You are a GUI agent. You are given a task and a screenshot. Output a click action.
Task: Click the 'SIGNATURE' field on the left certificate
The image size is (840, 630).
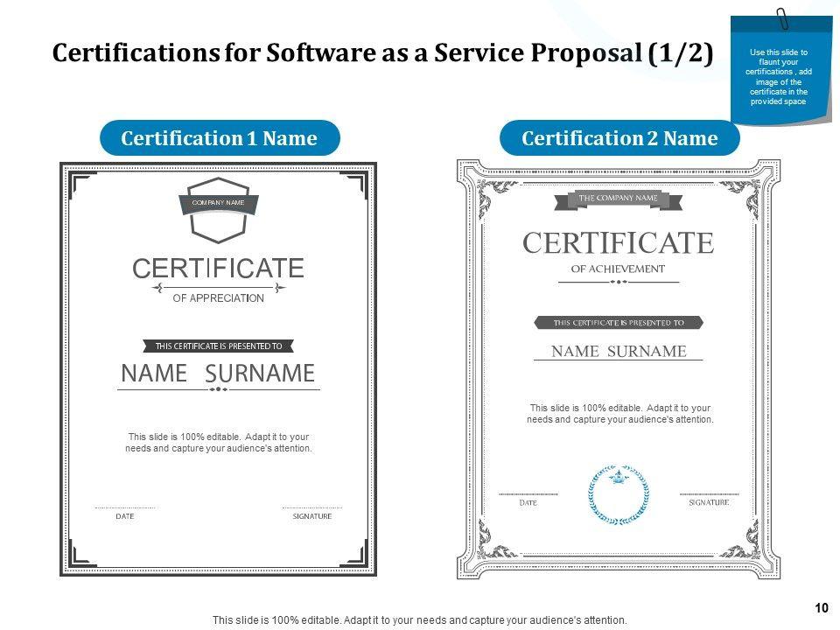tap(312, 516)
